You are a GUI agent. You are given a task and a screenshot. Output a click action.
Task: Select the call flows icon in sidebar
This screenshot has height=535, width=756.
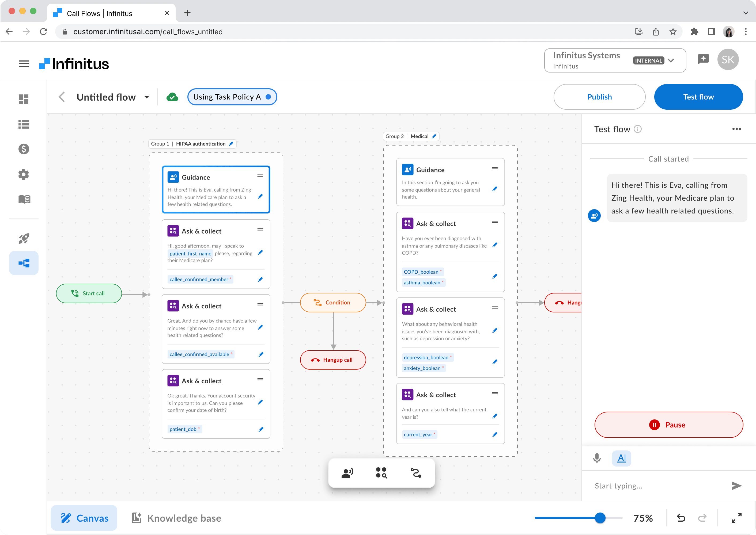tap(24, 263)
